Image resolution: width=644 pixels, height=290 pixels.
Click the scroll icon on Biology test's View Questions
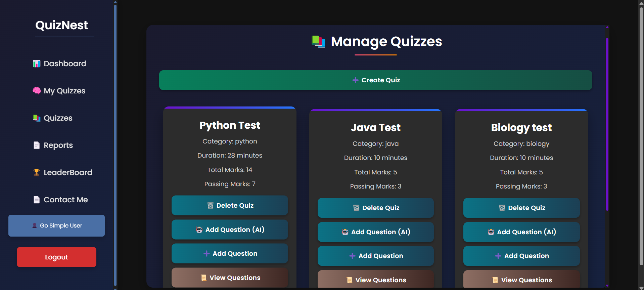[495, 280]
